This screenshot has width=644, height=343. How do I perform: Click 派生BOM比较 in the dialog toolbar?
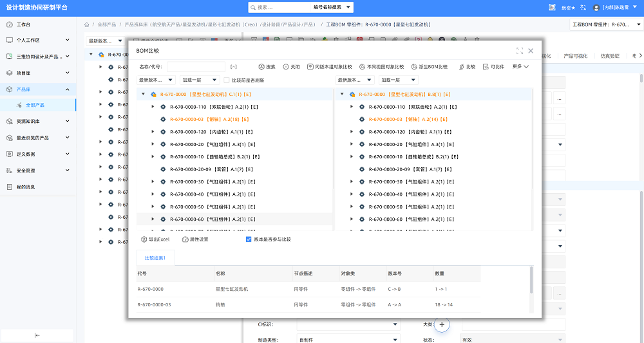click(429, 67)
